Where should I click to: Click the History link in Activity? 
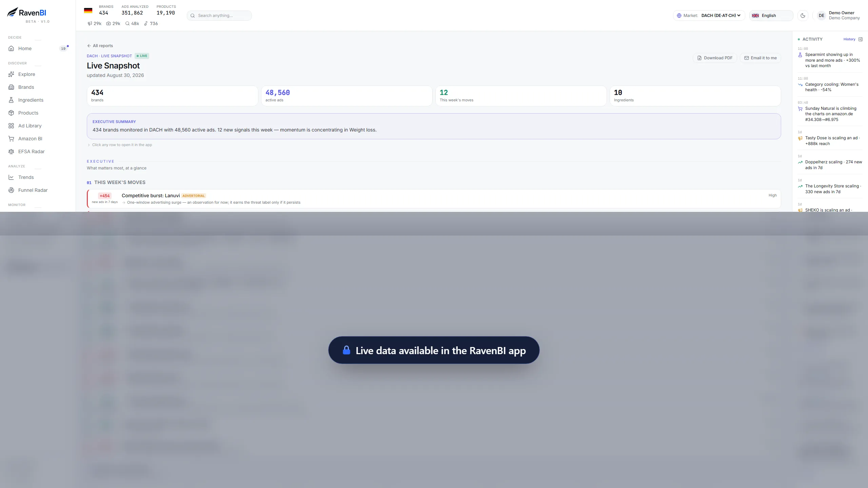[x=849, y=39]
